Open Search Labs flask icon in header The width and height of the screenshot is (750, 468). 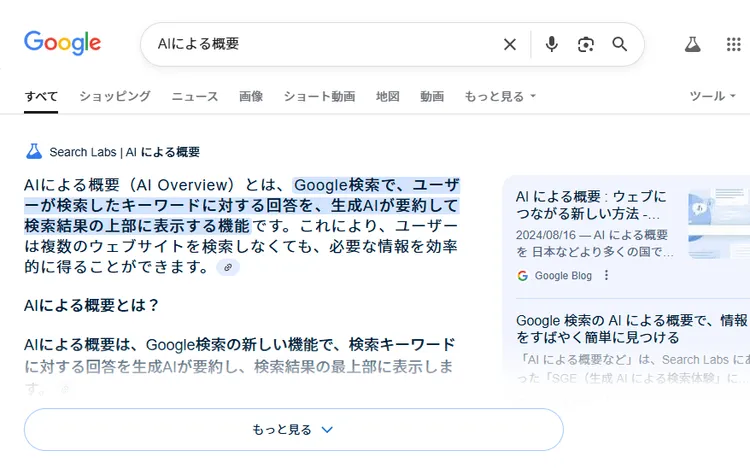692,44
